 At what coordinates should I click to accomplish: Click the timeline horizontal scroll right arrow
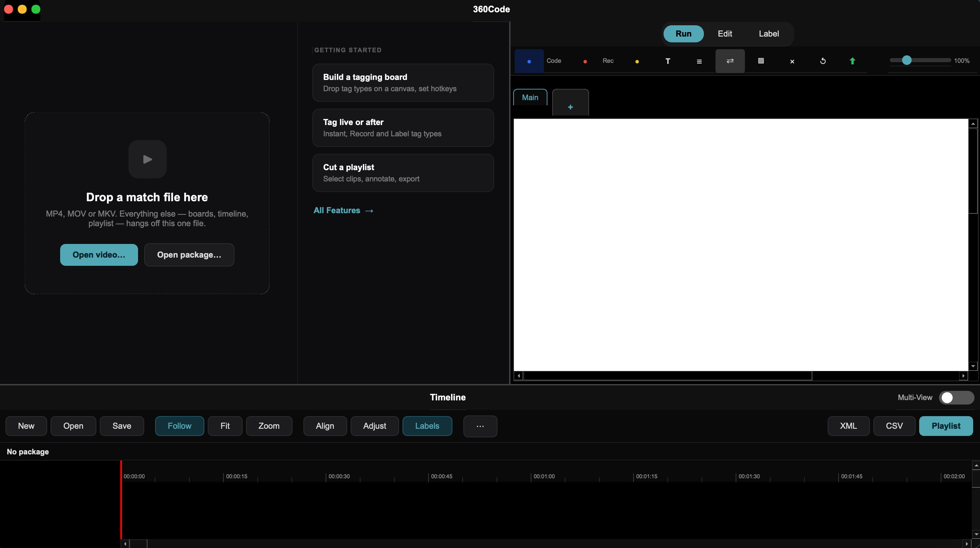tap(967, 544)
